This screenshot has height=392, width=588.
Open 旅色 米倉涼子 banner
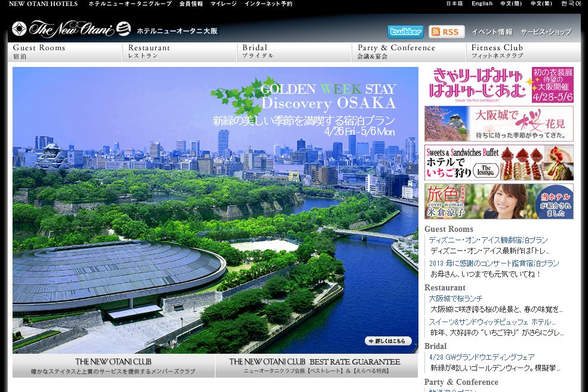click(498, 201)
